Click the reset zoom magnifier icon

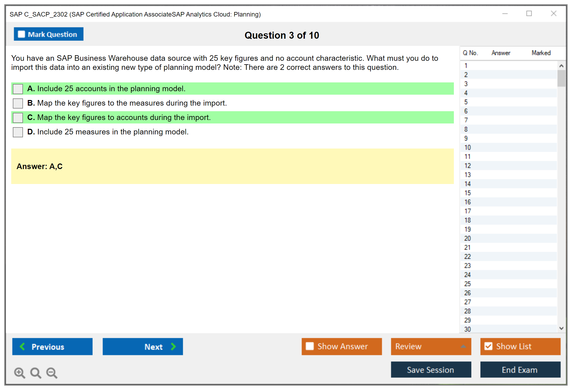click(x=36, y=373)
